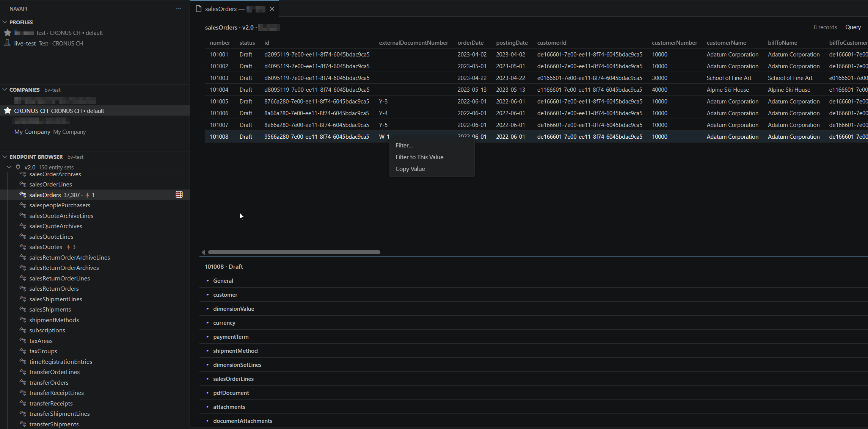Screen dimensions: 868x429
Task: Click the live-test profile flask icon
Action: pyautogui.click(x=7, y=43)
